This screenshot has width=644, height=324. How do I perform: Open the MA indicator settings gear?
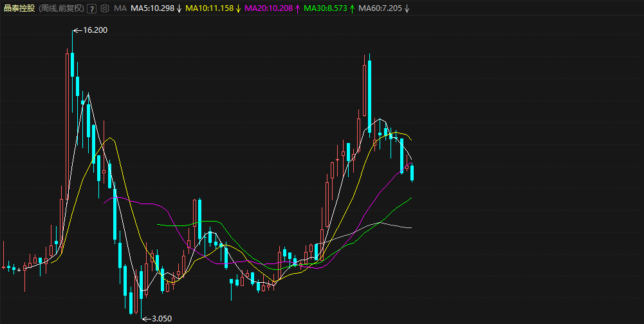coord(105,8)
